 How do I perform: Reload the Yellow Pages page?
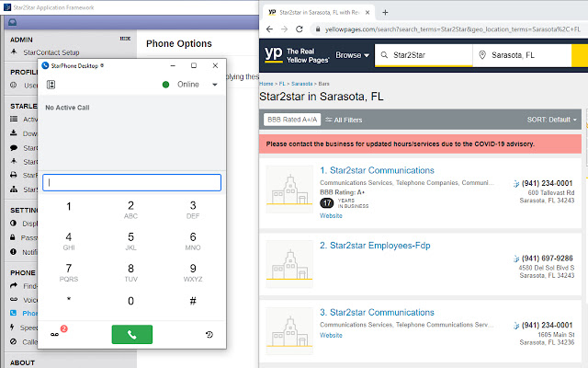pos(308,31)
